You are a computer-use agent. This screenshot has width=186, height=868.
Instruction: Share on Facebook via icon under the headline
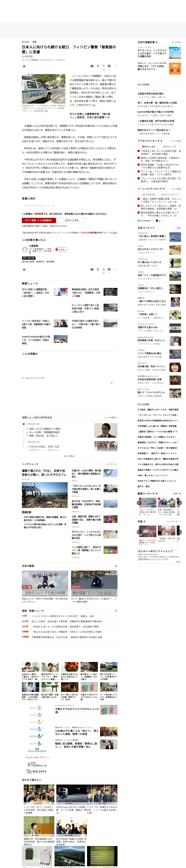98,66
